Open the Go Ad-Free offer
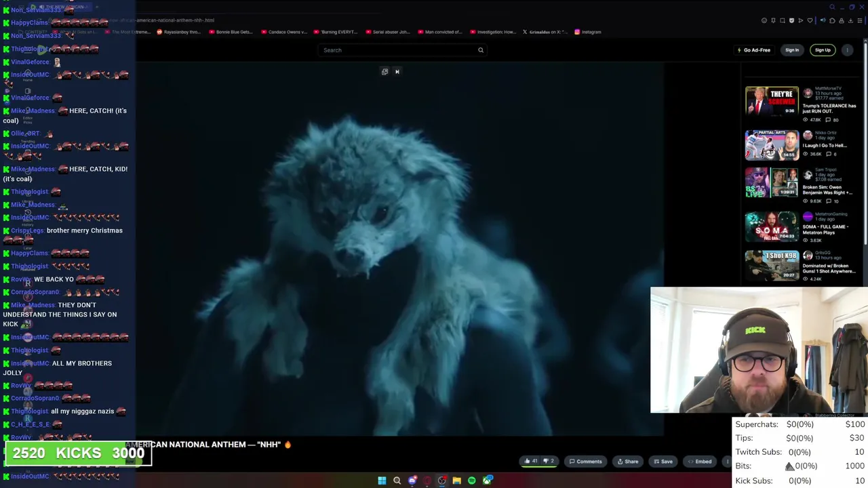 coord(754,50)
